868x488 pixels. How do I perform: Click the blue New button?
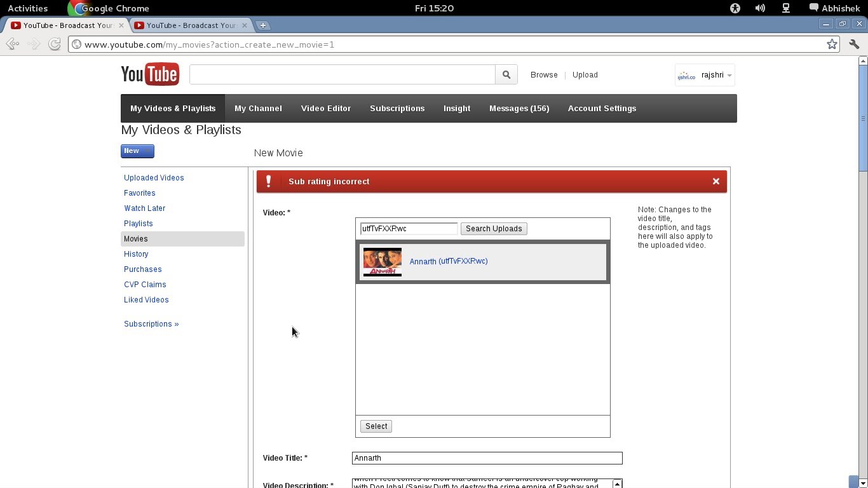(x=137, y=151)
